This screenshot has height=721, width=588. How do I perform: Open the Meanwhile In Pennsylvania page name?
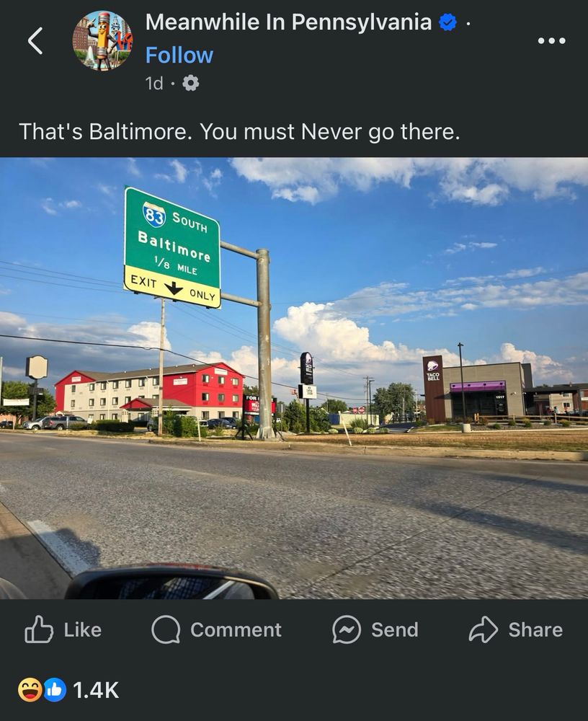pos(288,22)
